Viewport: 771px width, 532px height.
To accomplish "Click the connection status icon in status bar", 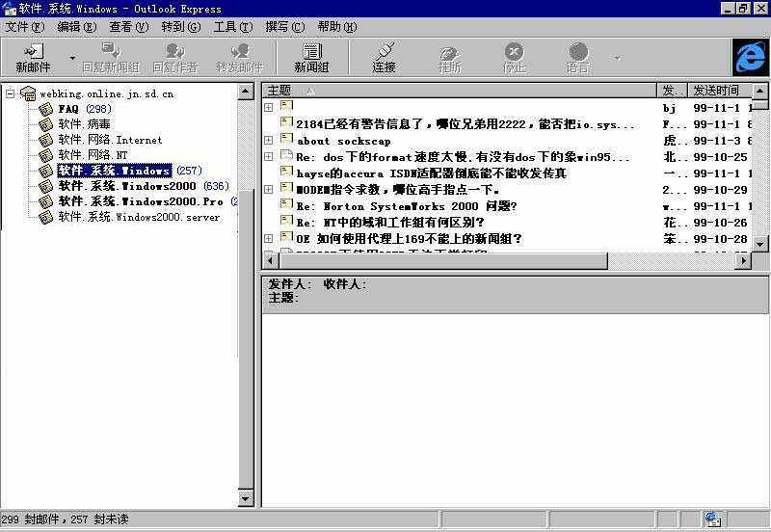I will 712,519.
